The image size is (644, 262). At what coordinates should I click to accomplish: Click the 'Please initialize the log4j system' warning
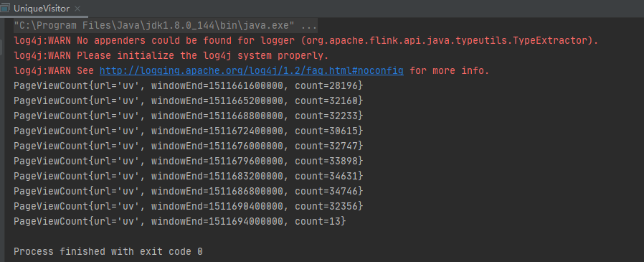[x=171, y=55]
